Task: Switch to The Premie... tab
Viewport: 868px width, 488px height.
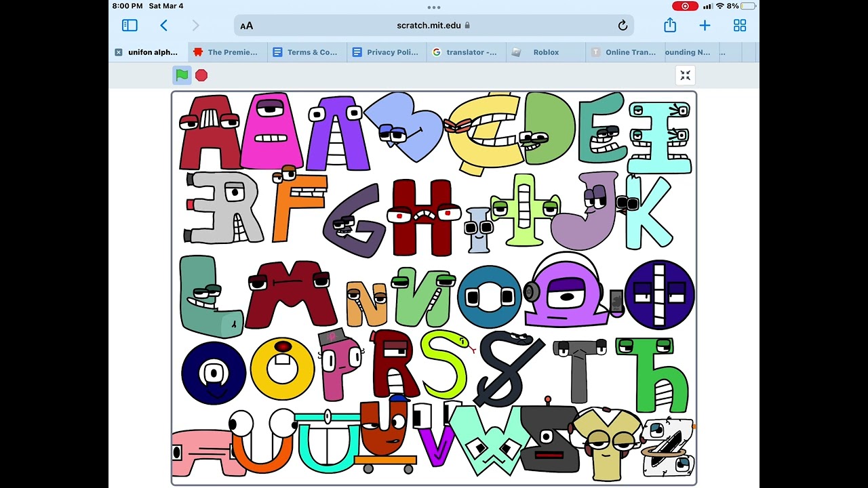Action: (227, 52)
